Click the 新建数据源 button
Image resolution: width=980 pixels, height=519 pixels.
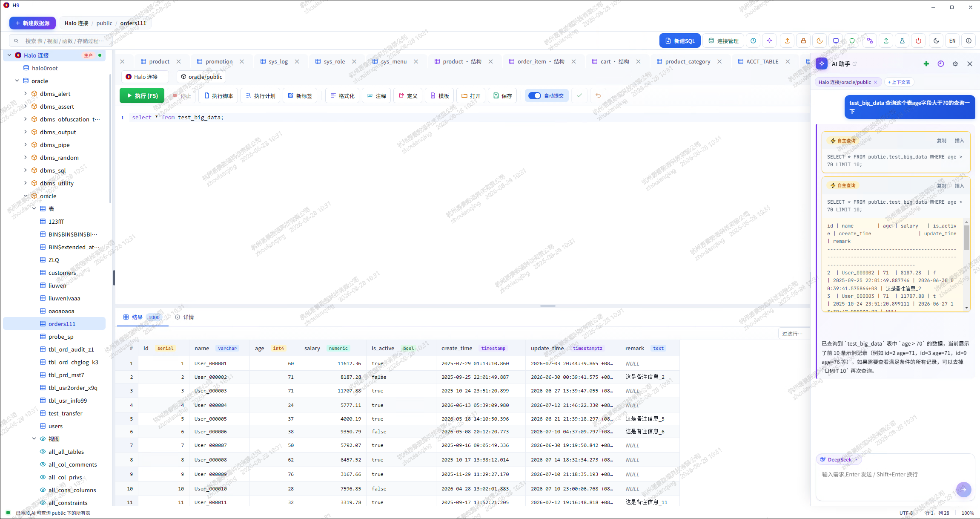[32, 23]
